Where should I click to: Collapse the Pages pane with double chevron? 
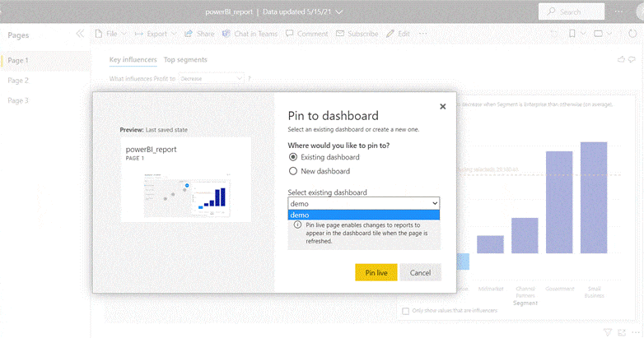pyautogui.click(x=80, y=34)
